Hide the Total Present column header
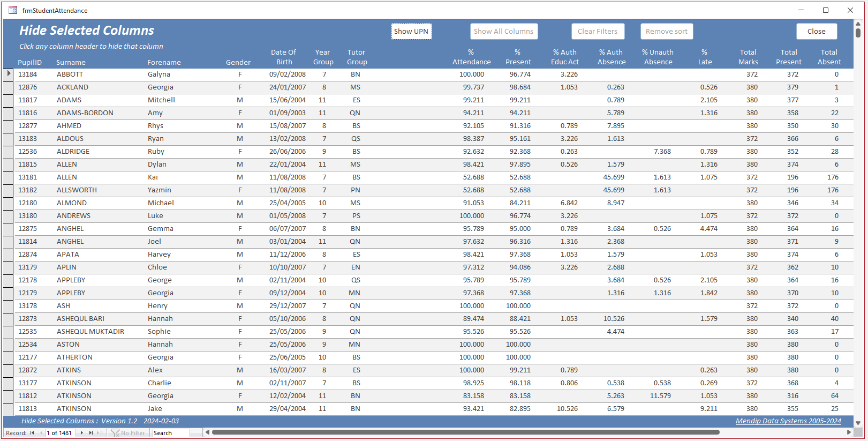This screenshot has width=868, height=441. (x=789, y=57)
